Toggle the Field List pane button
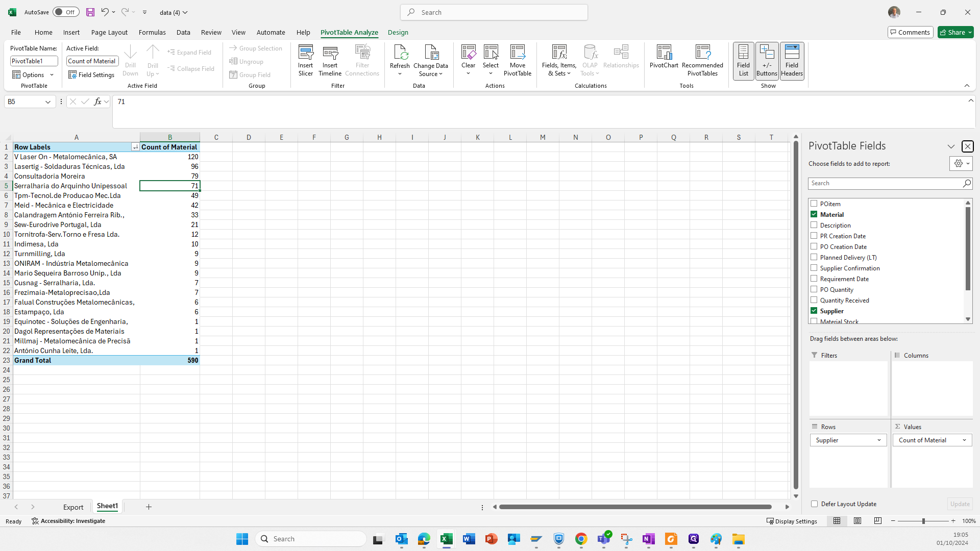This screenshot has width=980, height=551. [x=743, y=60]
